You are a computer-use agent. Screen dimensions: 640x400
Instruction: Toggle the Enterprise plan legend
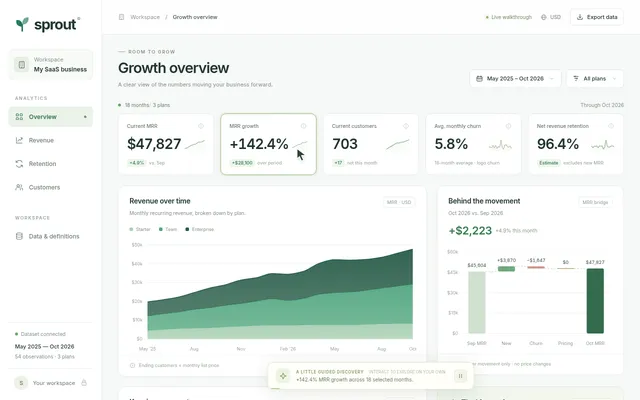tap(200, 229)
